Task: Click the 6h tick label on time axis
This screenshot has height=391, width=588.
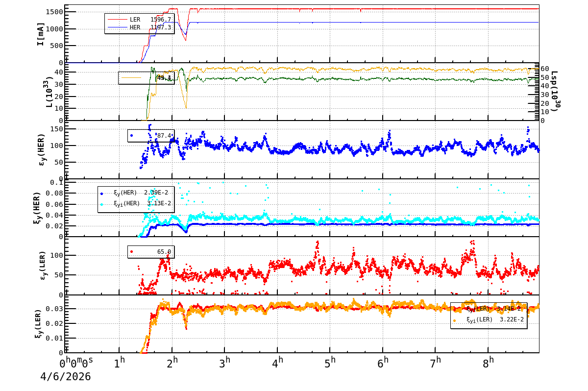Action: point(383,363)
